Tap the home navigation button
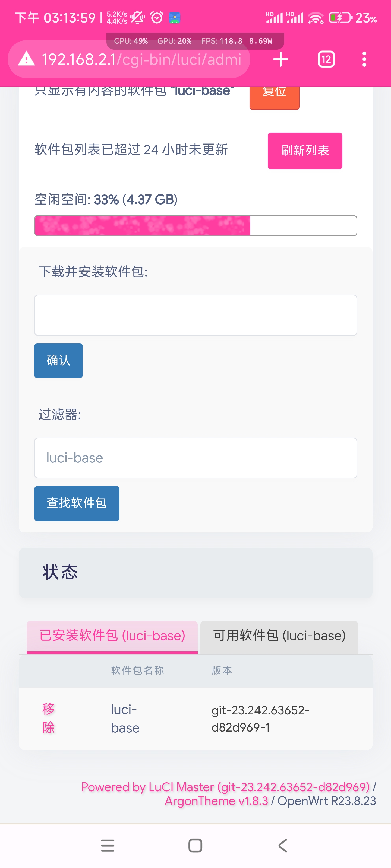Viewport: 391px width, 868px height. pos(195,845)
